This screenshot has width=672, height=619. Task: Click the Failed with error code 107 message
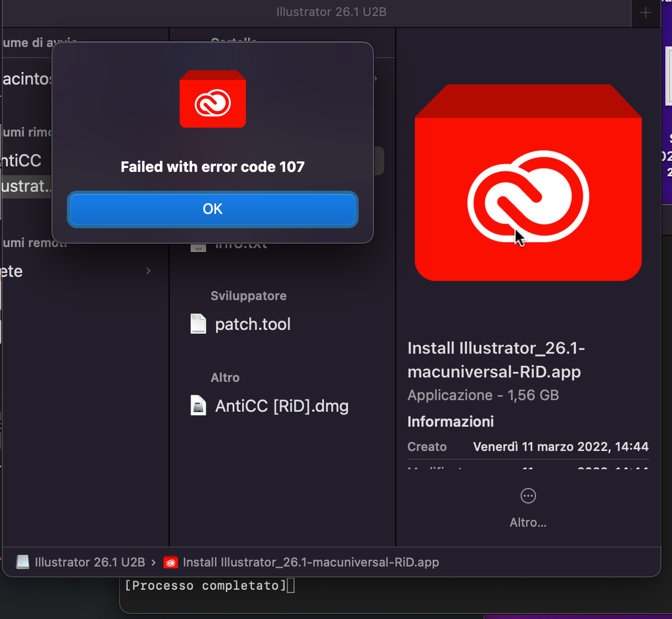pos(213,167)
